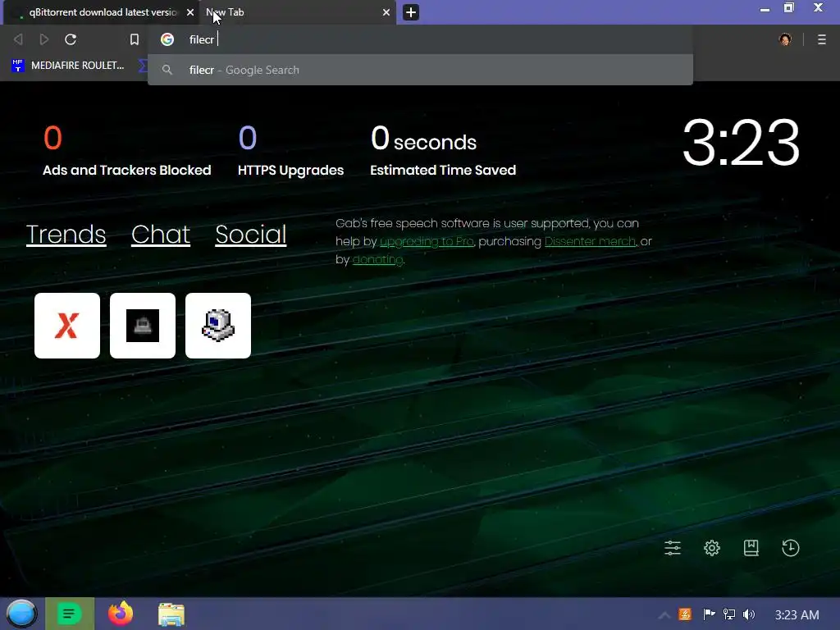This screenshot has width=840, height=630.
Task: Open bookmarks icon on new tab page
Action: point(751,548)
